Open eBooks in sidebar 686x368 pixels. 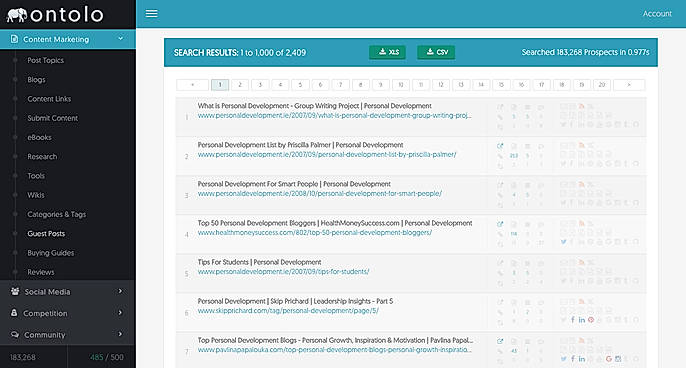39,137
